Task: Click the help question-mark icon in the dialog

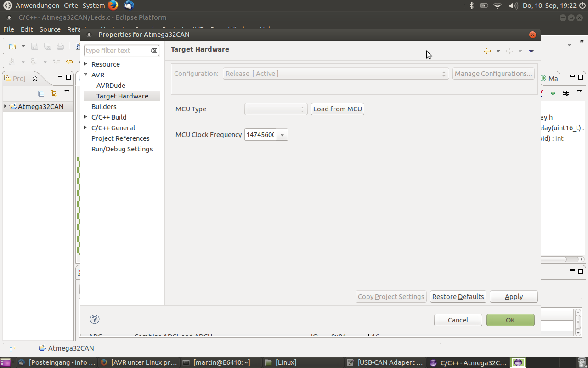Action: coord(95,319)
